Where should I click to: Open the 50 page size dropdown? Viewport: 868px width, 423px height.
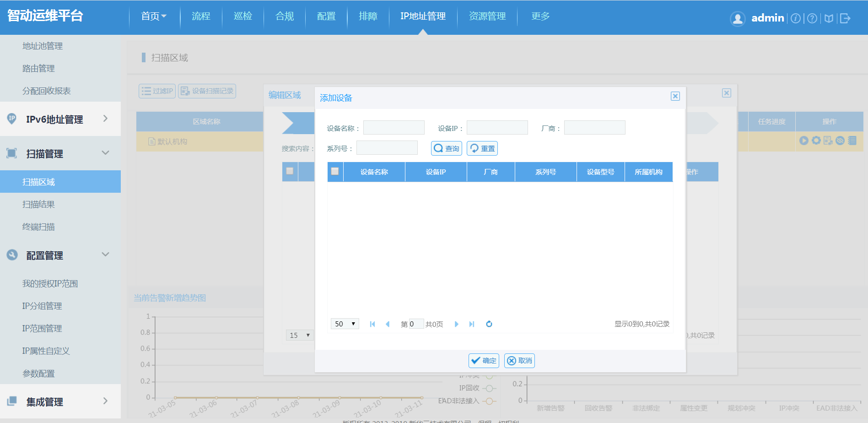click(x=345, y=324)
